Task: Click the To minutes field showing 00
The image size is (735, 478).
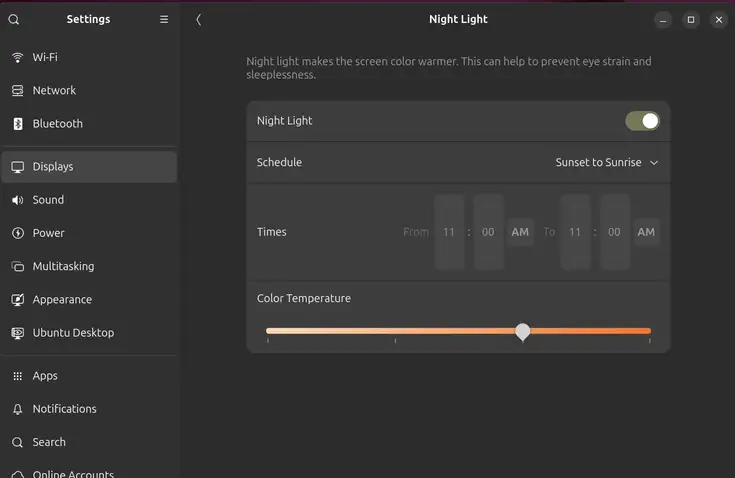Action: tap(614, 232)
